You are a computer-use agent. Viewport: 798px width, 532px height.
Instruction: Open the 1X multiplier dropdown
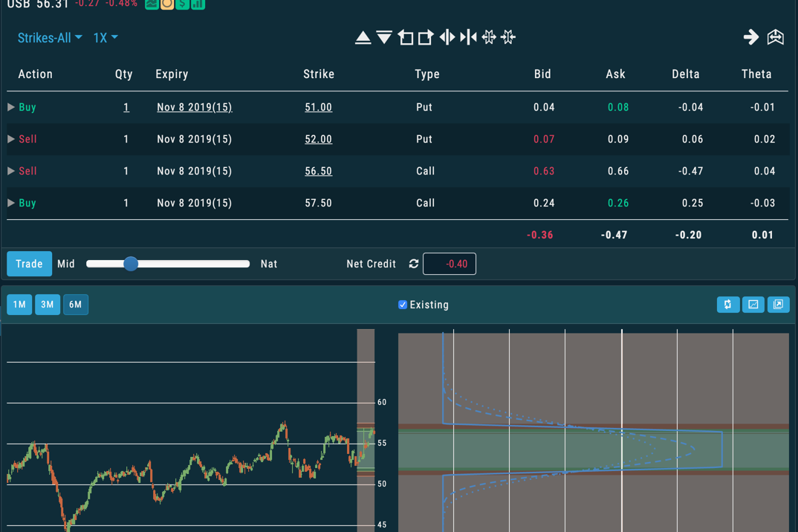[106, 38]
